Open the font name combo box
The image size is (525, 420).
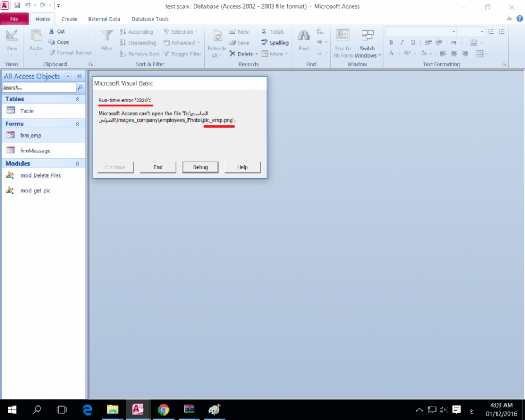click(421, 31)
